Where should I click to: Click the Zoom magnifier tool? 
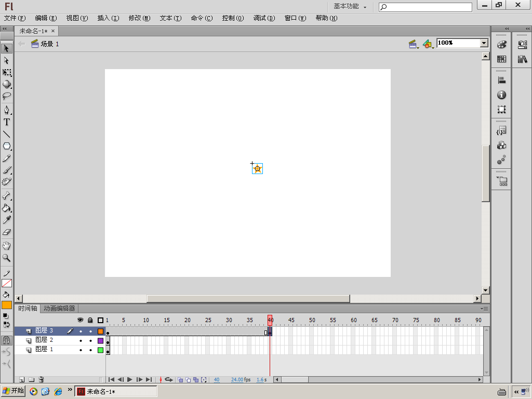[7, 258]
